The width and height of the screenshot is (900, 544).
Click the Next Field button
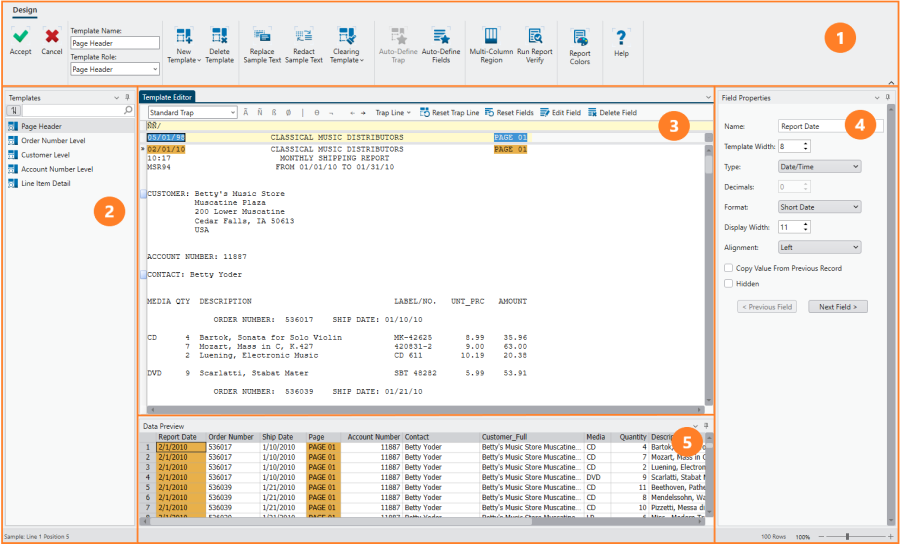pos(837,306)
